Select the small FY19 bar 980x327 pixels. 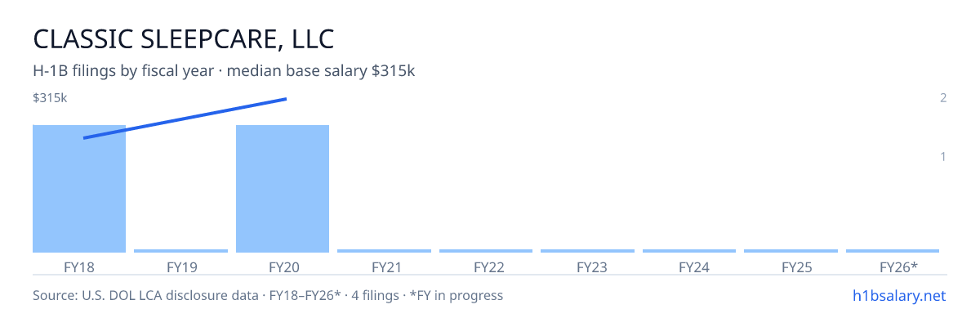tap(180, 251)
